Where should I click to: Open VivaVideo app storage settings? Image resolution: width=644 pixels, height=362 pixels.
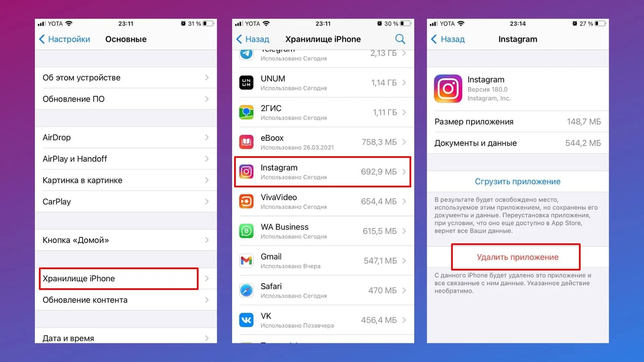pyautogui.click(x=322, y=201)
